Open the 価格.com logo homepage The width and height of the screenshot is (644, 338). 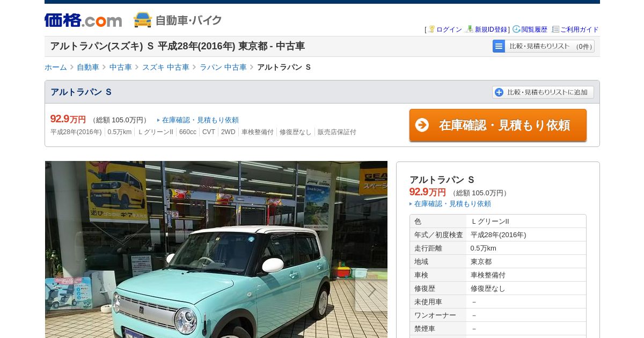pos(83,20)
